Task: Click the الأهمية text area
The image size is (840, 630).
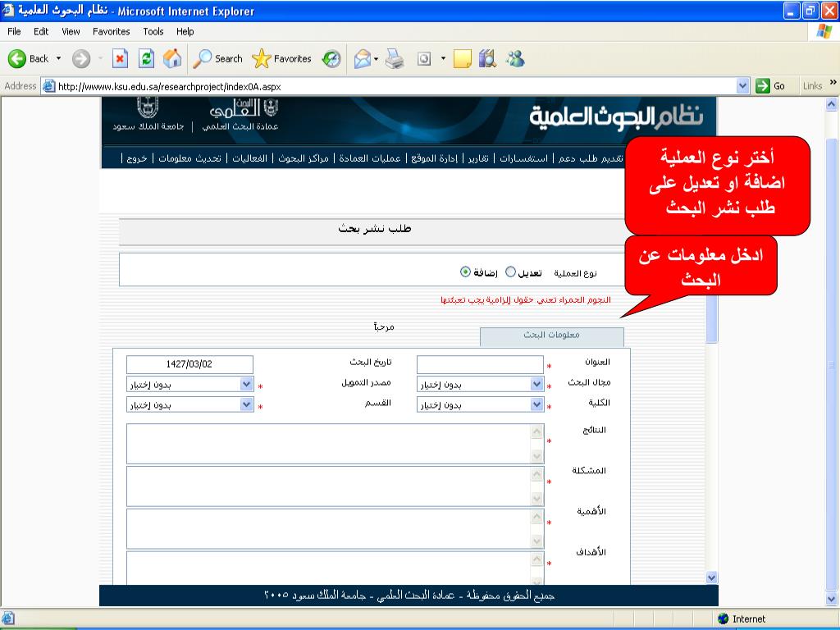Action: 336,529
